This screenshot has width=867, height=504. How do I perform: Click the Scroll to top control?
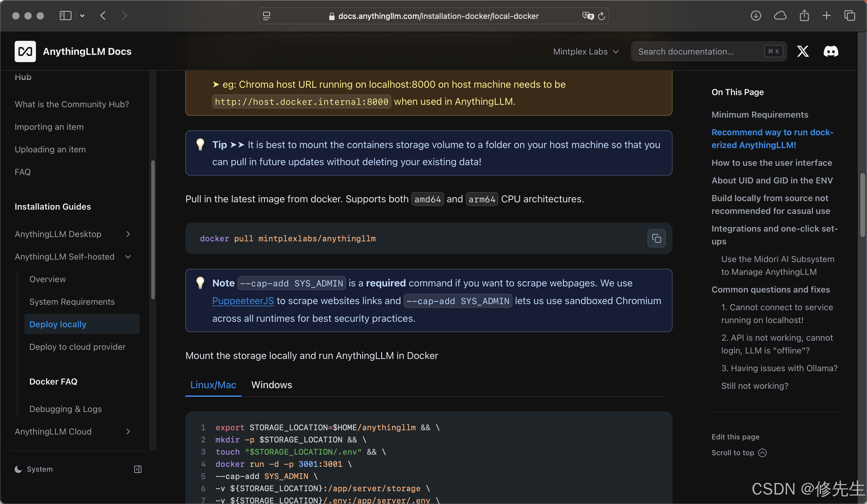[739, 453]
